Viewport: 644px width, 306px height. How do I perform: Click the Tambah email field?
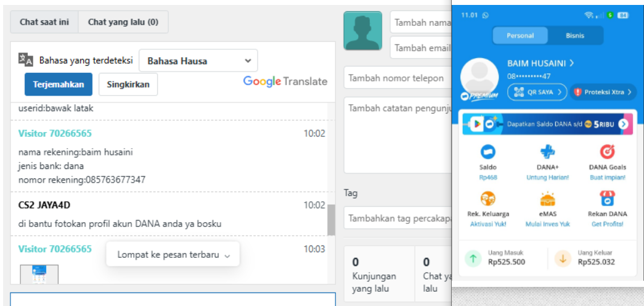click(x=420, y=48)
